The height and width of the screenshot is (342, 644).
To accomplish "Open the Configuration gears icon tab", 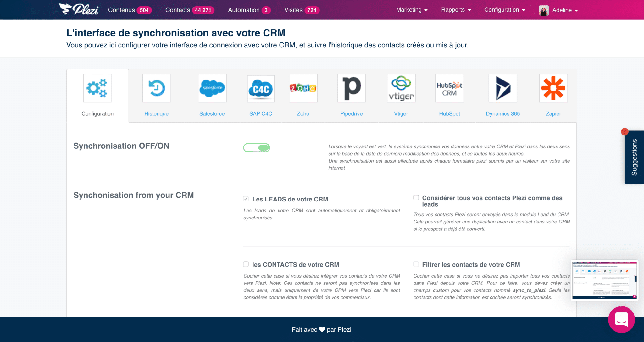I will (x=97, y=88).
